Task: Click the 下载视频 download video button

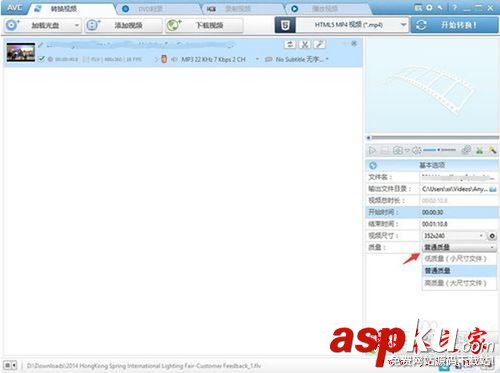Action: click(204, 25)
